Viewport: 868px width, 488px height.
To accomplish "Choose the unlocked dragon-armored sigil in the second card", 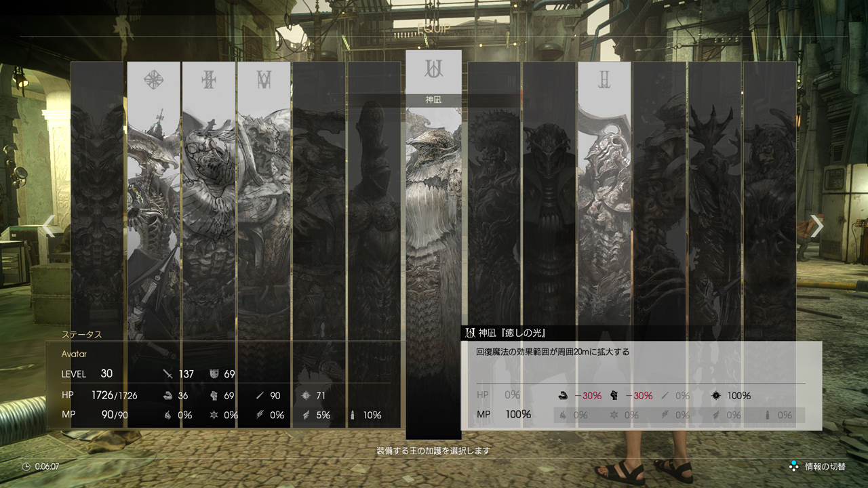I will click(x=154, y=244).
